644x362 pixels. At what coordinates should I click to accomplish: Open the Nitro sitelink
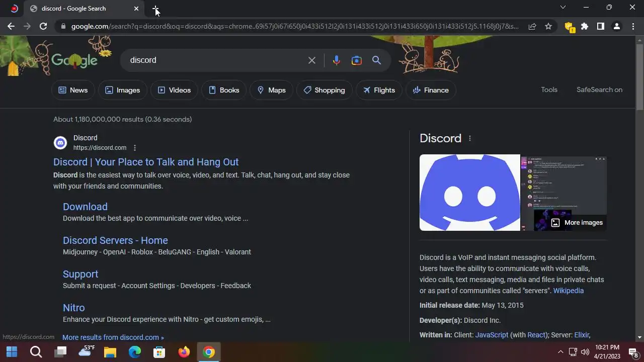(x=73, y=308)
